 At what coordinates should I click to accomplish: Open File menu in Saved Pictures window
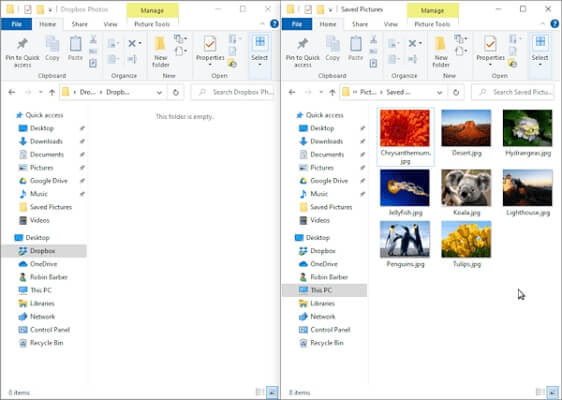pos(297,24)
